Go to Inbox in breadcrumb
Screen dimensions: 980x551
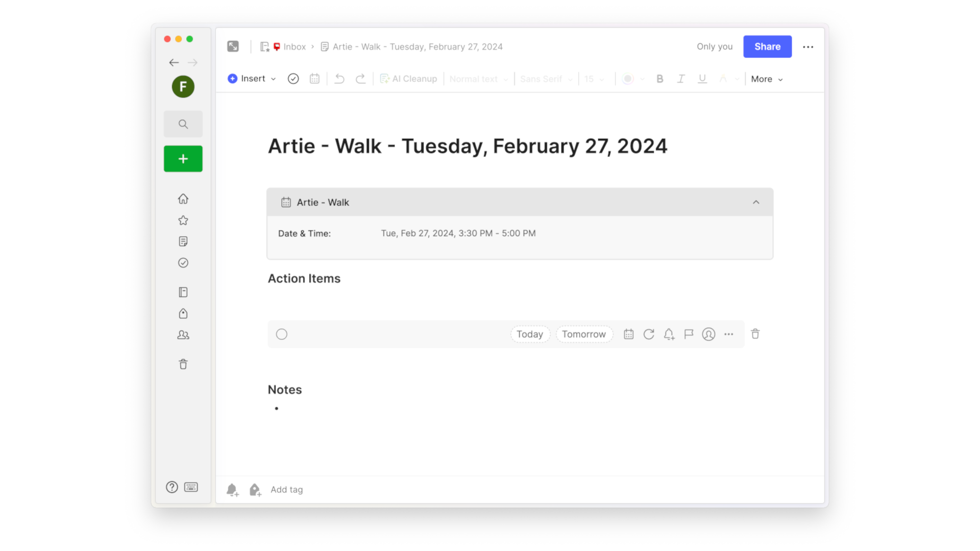pyautogui.click(x=295, y=46)
